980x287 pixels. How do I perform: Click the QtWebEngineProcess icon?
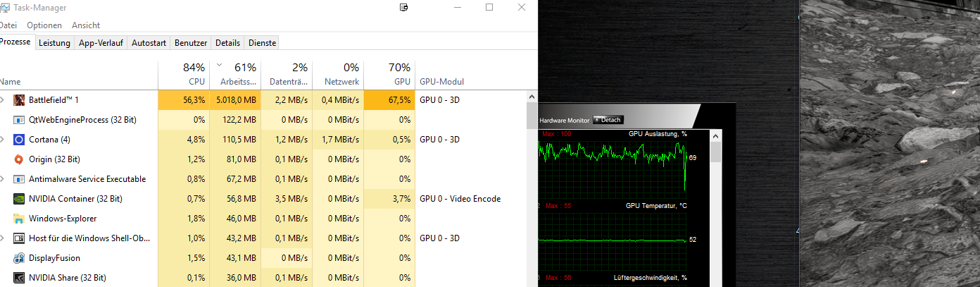(x=19, y=120)
